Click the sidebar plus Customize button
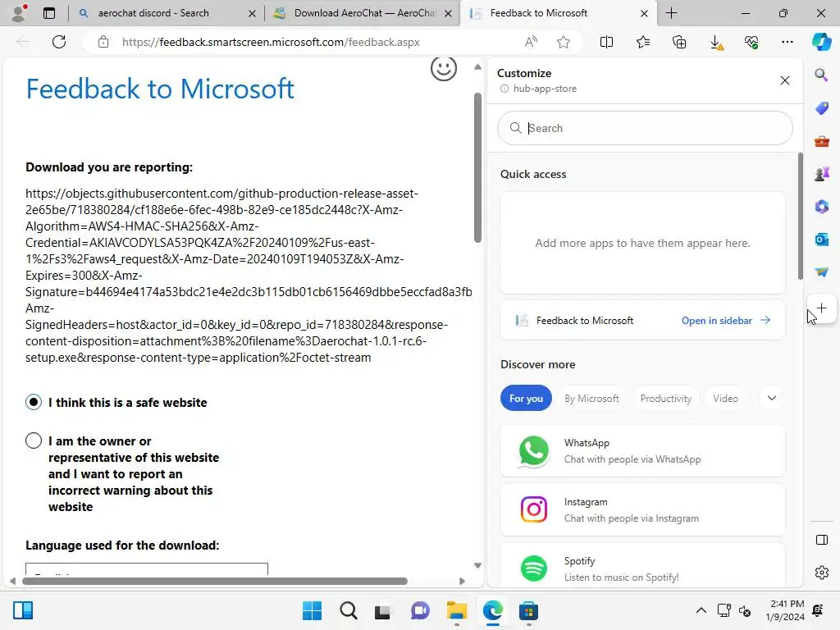 pos(822,308)
